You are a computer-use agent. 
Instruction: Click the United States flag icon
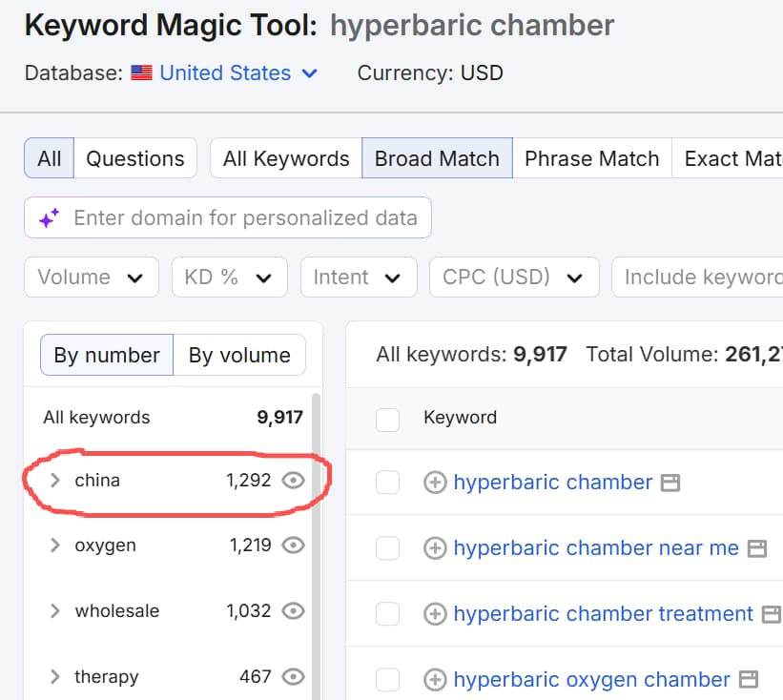[142, 72]
